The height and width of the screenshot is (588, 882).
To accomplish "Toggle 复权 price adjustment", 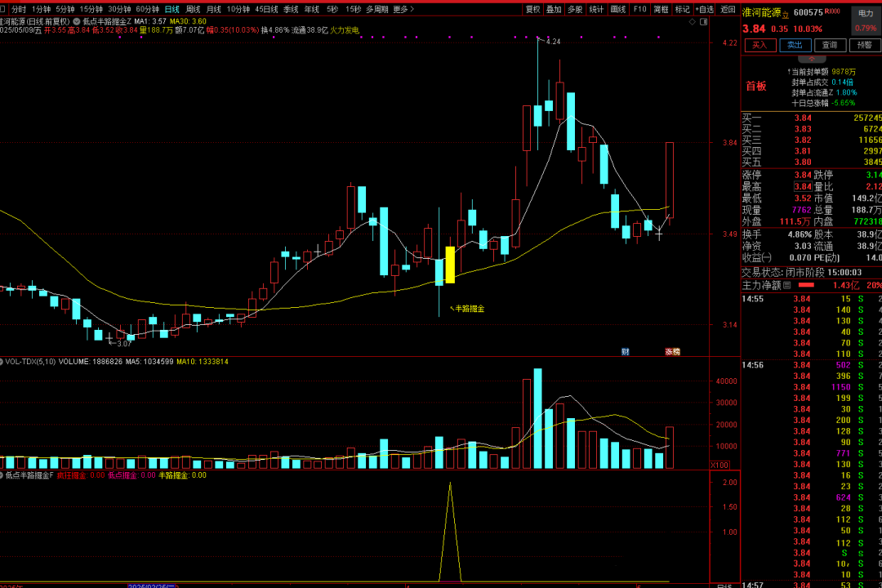I will click(x=532, y=9).
